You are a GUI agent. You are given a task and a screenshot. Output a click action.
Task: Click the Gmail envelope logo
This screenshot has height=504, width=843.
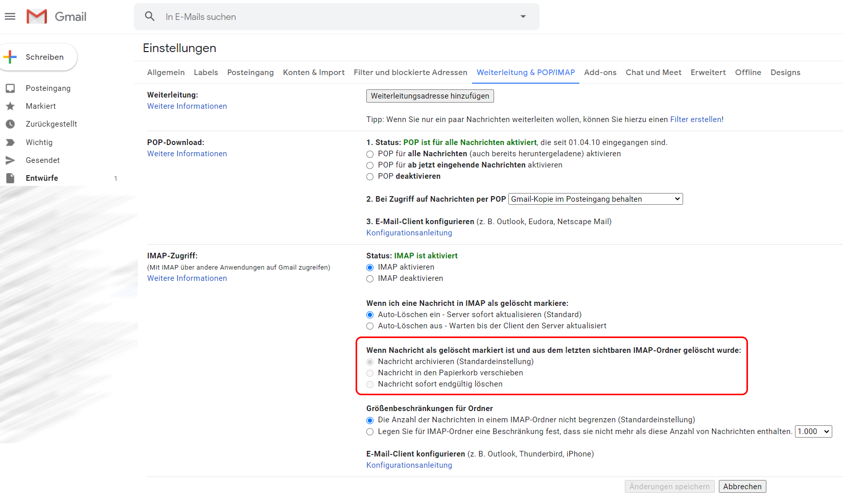[x=37, y=16]
